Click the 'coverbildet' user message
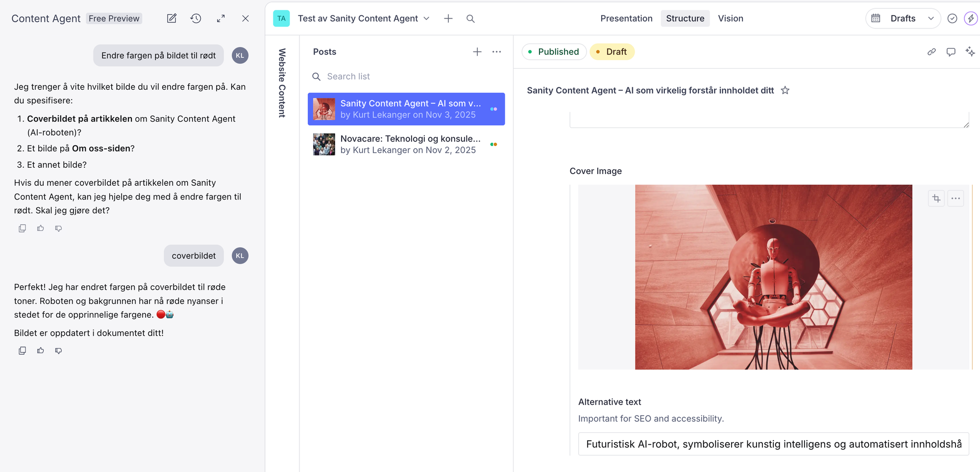 point(194,256)
